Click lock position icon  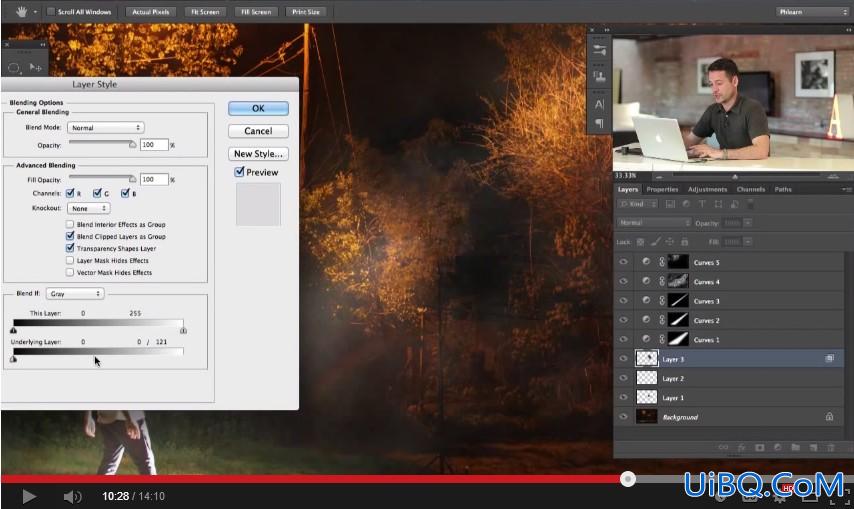pyautogui.click(x=670, y=242)
